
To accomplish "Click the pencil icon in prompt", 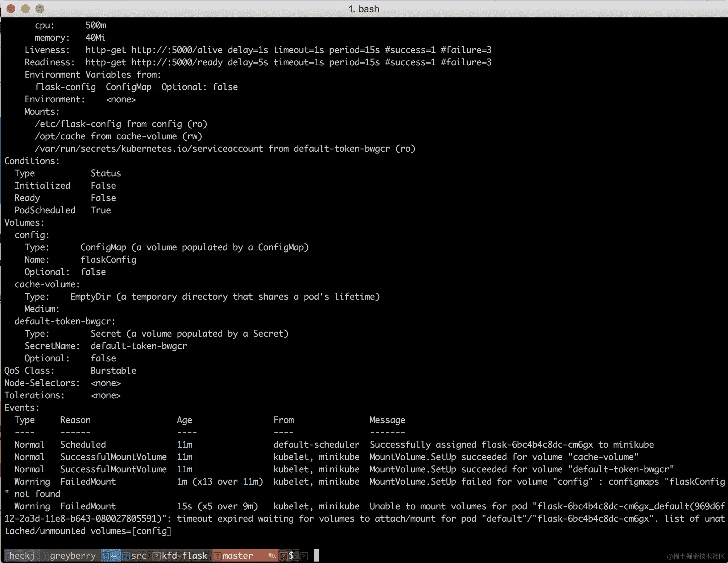I will [x=272, y=555].
